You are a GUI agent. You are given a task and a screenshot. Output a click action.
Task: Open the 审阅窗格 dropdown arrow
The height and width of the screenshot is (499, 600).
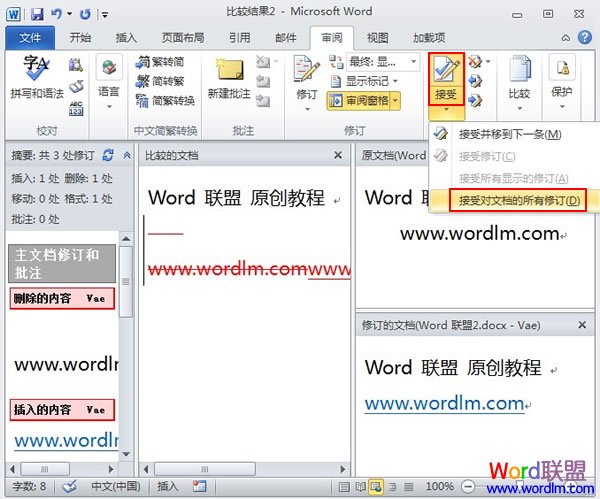pyautogui.click(x=395, y=101)
